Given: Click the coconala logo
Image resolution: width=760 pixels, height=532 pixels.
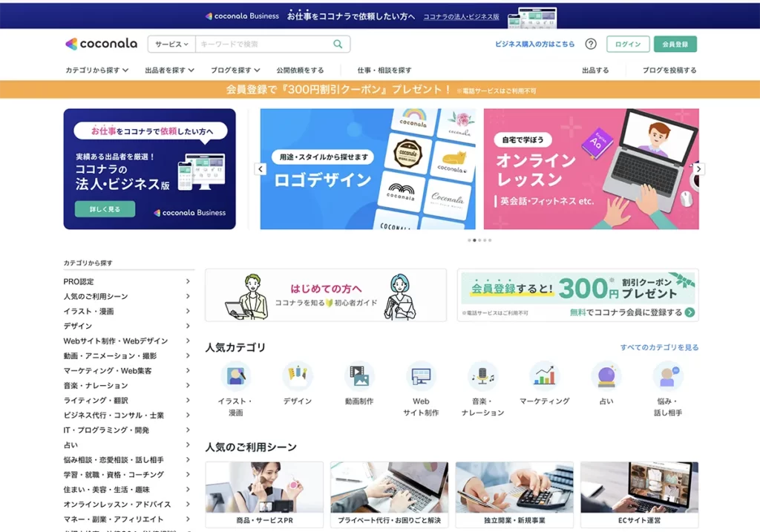Looking at the screenshot, I should [x=101, y=44].
